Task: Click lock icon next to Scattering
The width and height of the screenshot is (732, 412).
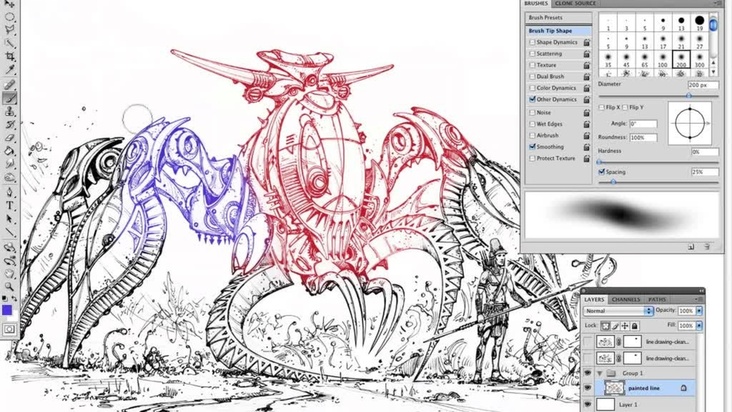Action: (587, 54)
